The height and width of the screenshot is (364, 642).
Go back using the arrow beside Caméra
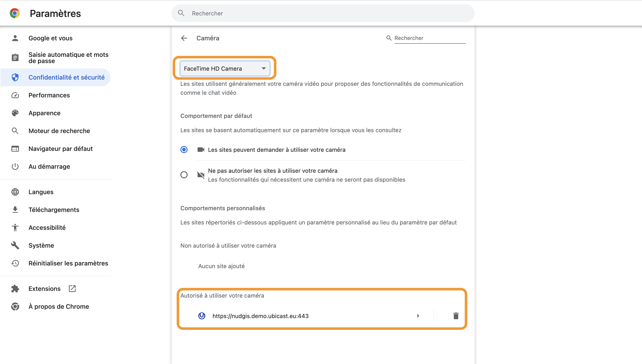pyautogui.click(x=184, y=38)
